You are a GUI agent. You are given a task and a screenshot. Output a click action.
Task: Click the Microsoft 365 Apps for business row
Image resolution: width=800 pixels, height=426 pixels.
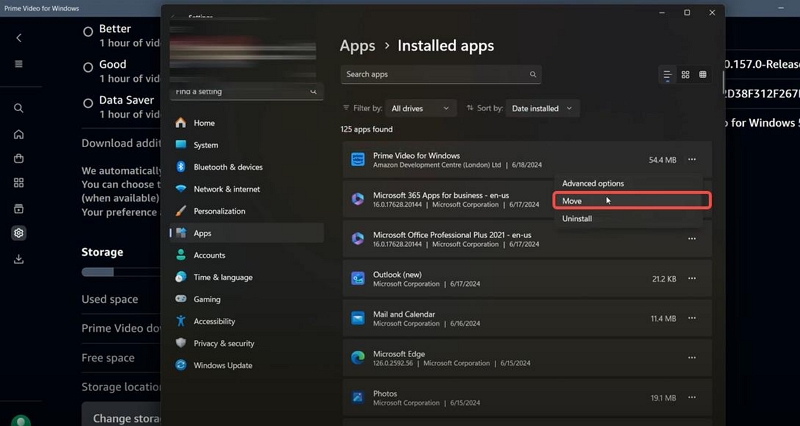pyautogui.click(x=449, y=199)
